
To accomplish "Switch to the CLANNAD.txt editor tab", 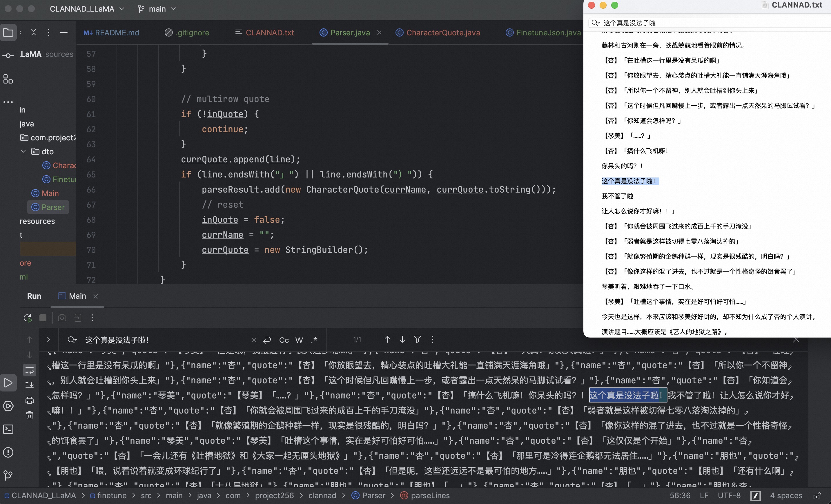I will point(265,32).
